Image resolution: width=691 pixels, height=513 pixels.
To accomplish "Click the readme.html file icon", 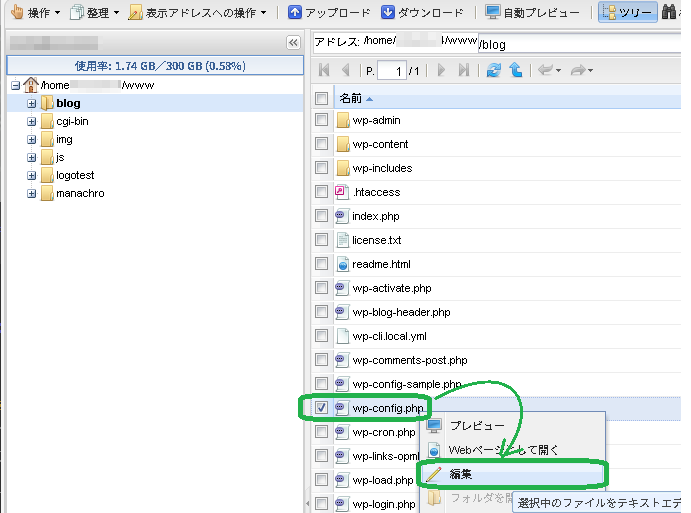I will click(342, 264).
